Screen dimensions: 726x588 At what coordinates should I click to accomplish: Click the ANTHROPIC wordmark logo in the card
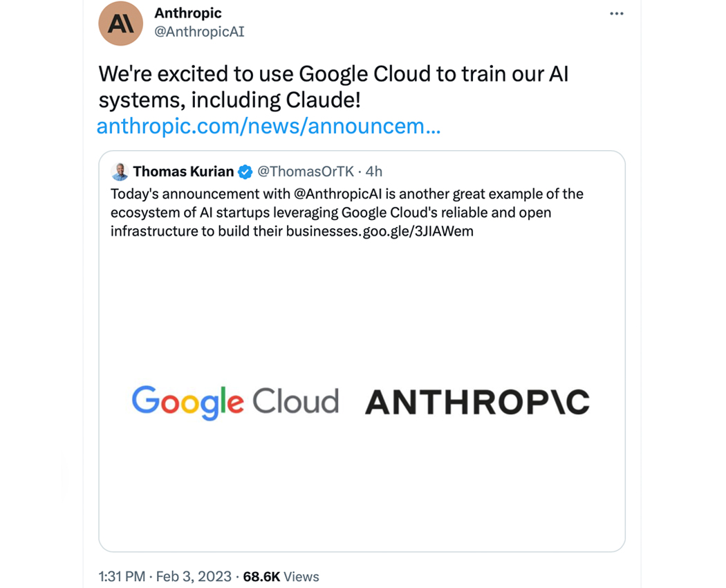click(x=477, y=402)
